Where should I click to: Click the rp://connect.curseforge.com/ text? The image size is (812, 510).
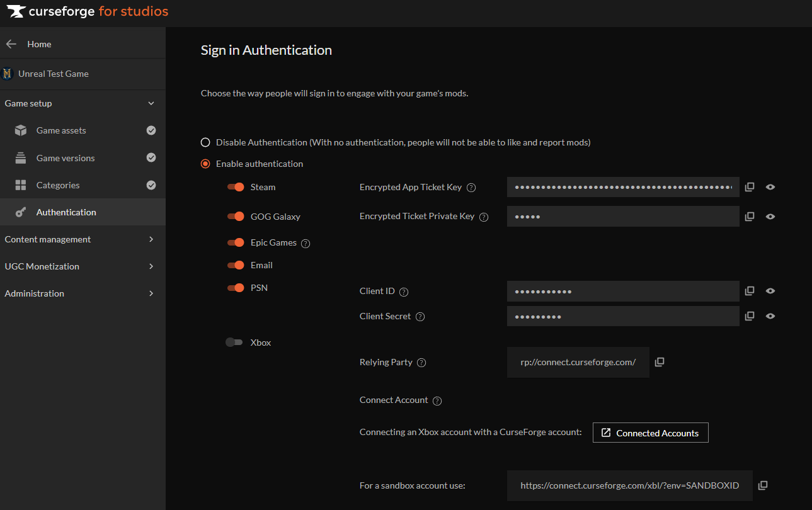point(578,362)
